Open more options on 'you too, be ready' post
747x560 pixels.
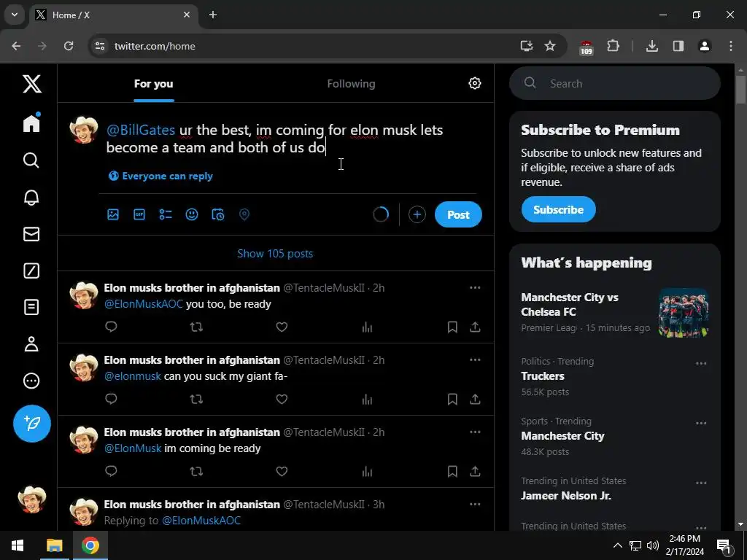point(475,287)
